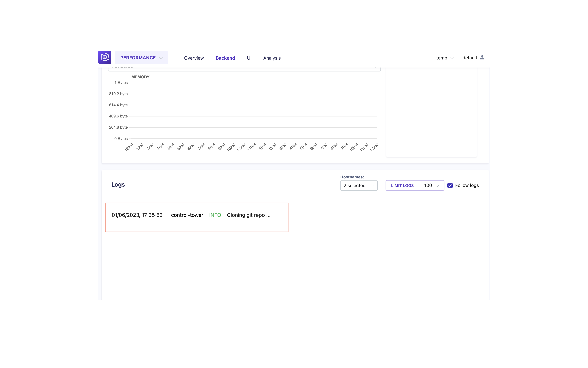
Task: Open the 100 log limit dropdown
Action: coord(431,185)
